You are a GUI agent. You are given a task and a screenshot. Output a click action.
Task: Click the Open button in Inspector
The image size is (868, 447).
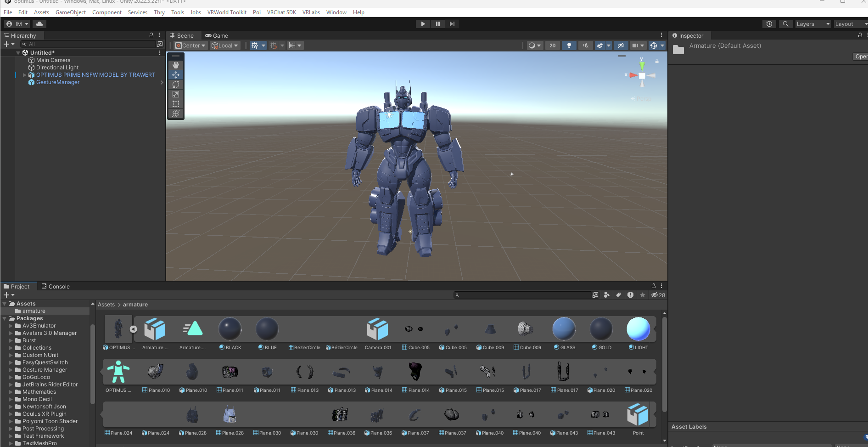pos(861,57)
